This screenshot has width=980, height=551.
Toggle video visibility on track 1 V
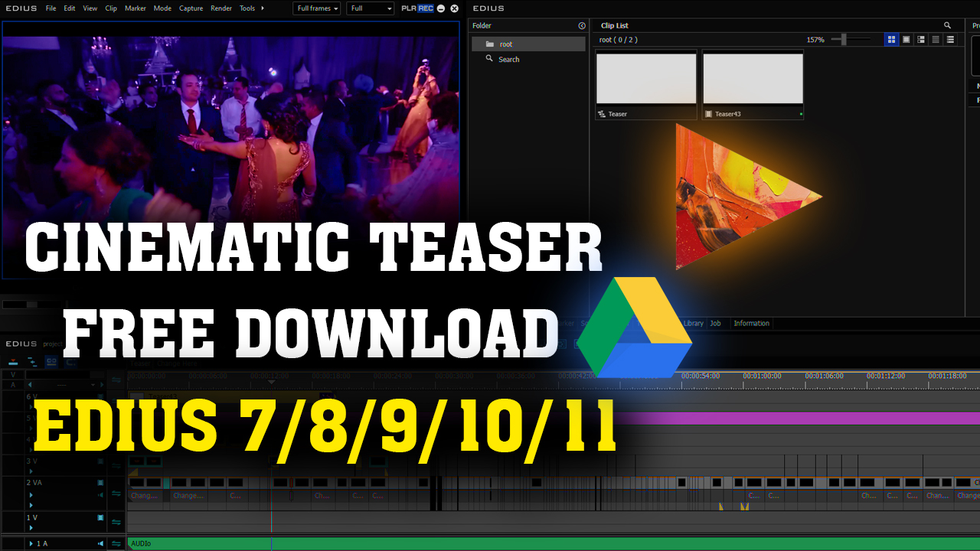(x=100, y=518)
